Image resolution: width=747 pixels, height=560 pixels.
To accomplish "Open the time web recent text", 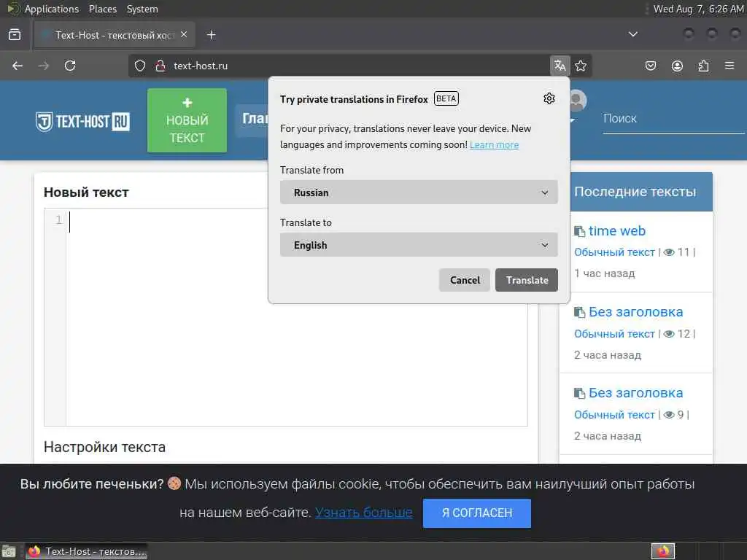I will (x=617, y=231).
